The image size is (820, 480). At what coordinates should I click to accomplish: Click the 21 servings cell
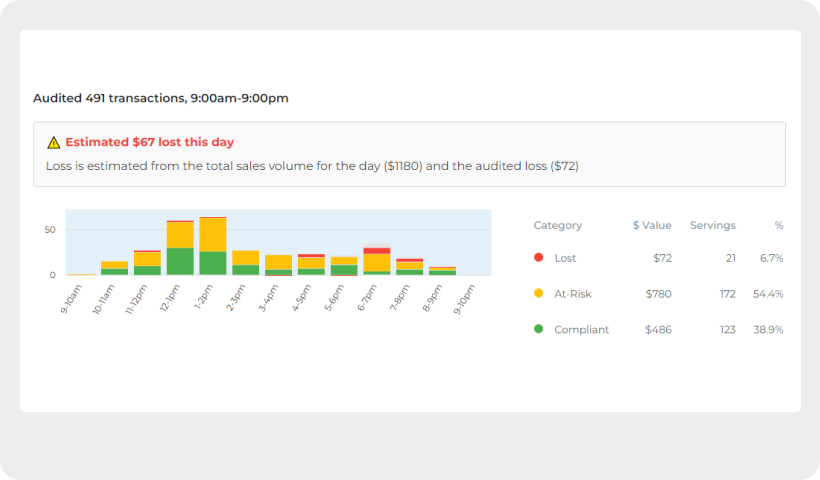pos(731,258)
